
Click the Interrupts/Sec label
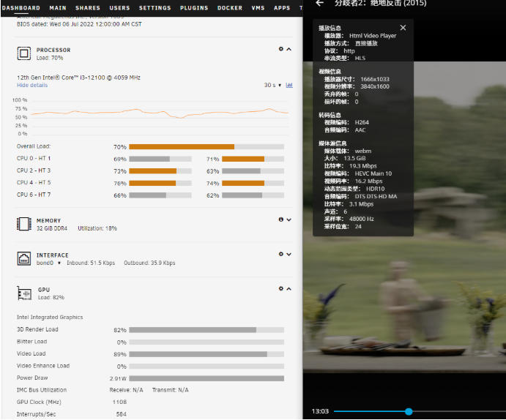(36, 414)
